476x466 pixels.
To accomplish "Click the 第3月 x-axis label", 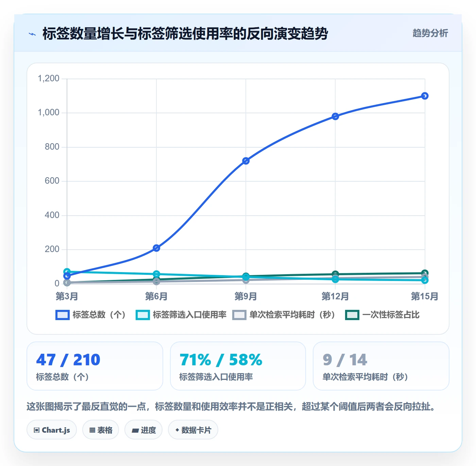I will 67,296.
